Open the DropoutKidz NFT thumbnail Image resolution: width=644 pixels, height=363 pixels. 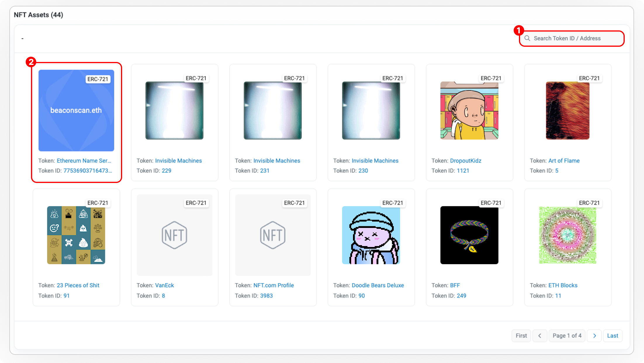point(469,110)
